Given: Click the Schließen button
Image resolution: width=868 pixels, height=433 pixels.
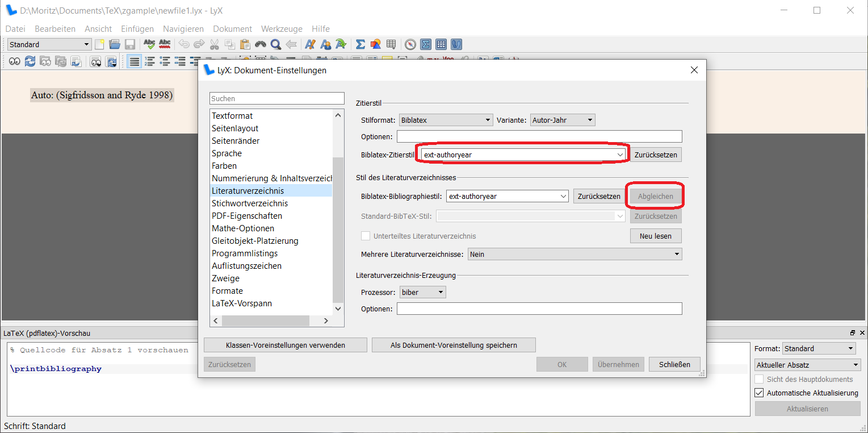Looking at the screenshot, I should [674, 364].
